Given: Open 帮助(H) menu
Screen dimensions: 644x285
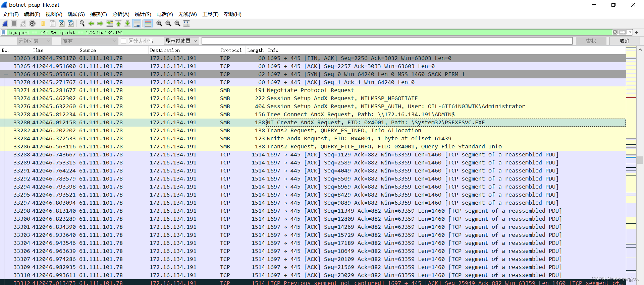Looking at the screenshot, I should click(233, 14).
